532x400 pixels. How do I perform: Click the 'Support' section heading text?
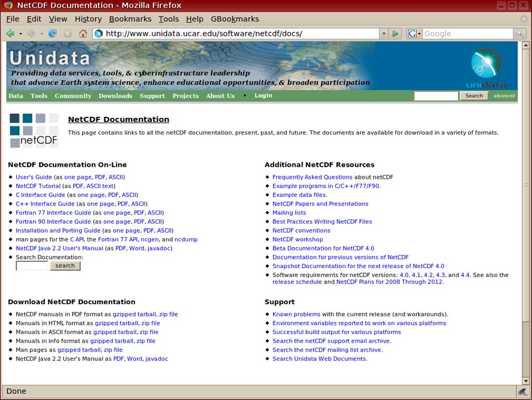pyautogui.click(x=279, y=302)
